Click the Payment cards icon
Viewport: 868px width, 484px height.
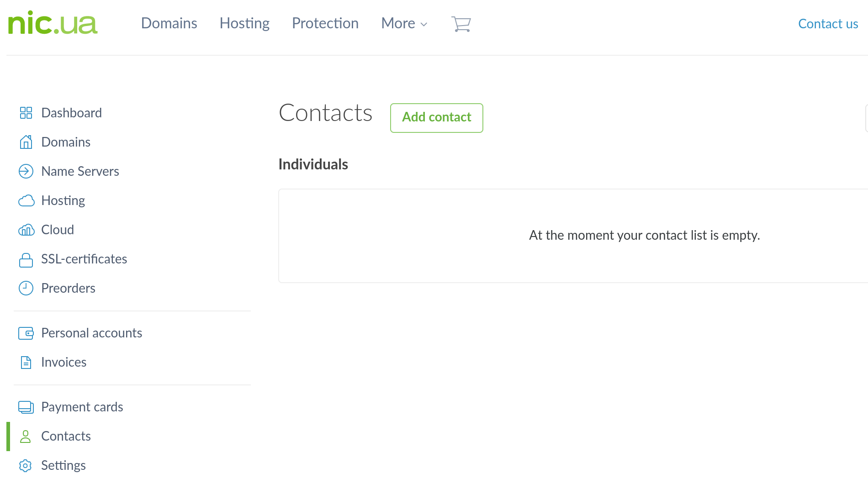point(26,407)
